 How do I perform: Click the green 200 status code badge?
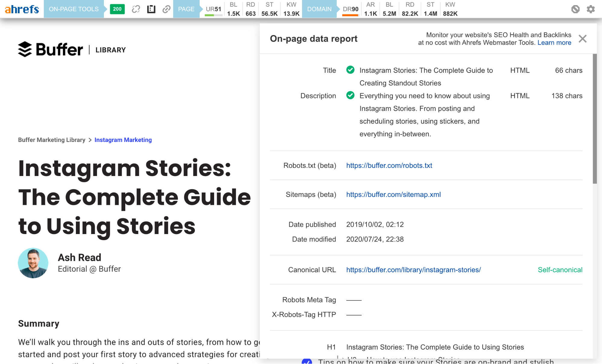point(117,9)
